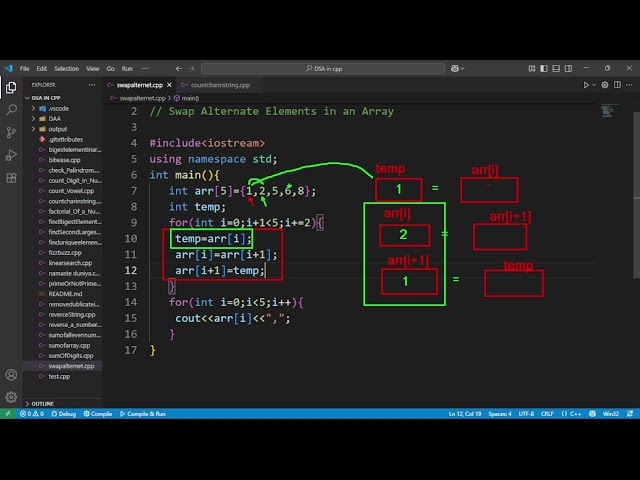Collapse the DSA IN CPP folder section
Image resolution: width=640 pixels, height=480 pixels.
[x=62, y=98]
